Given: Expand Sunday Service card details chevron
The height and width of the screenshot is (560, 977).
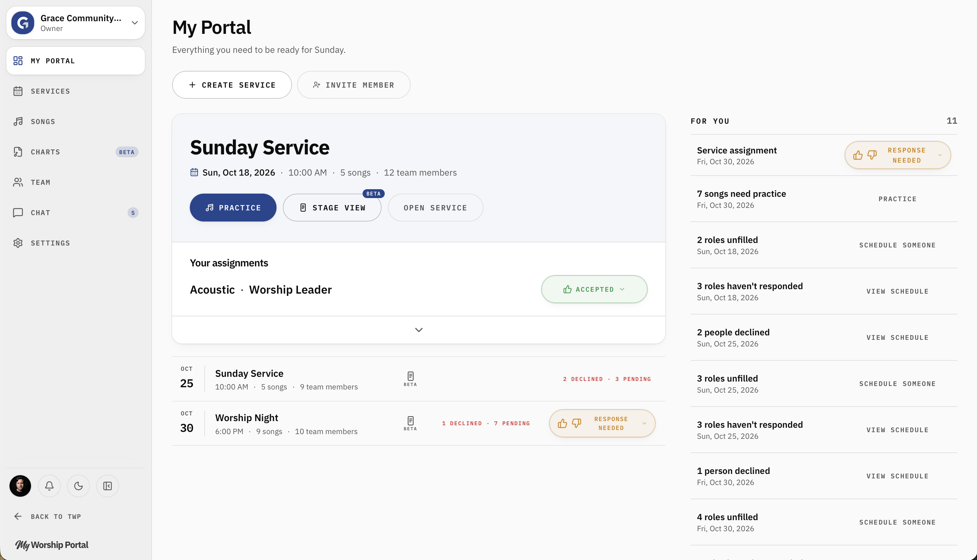Looking at the screenshot, I should (419, 330).
